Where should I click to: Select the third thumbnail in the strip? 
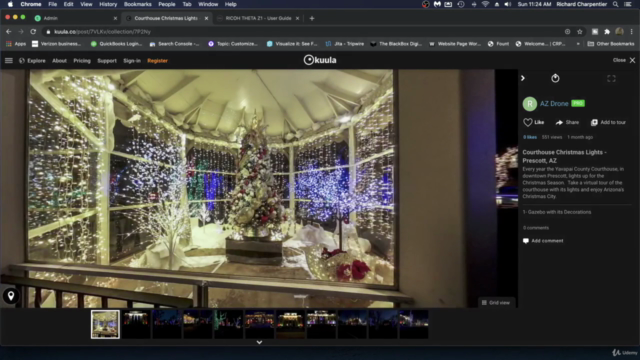[167, 324]
